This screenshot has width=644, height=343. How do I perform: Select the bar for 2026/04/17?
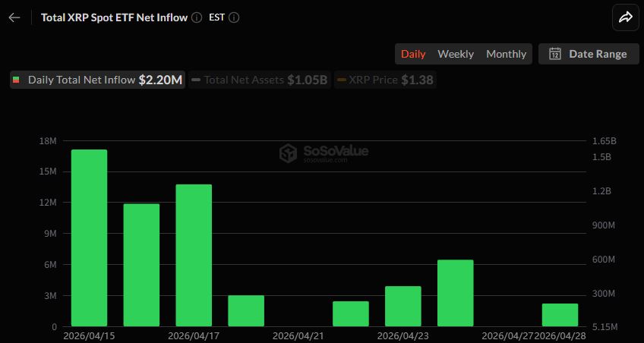194,256
